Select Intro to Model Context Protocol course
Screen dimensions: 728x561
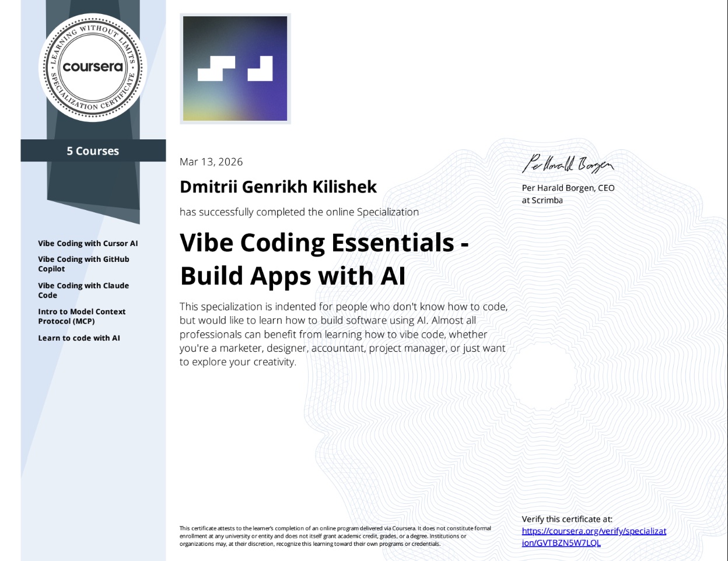tap(82, 317)
